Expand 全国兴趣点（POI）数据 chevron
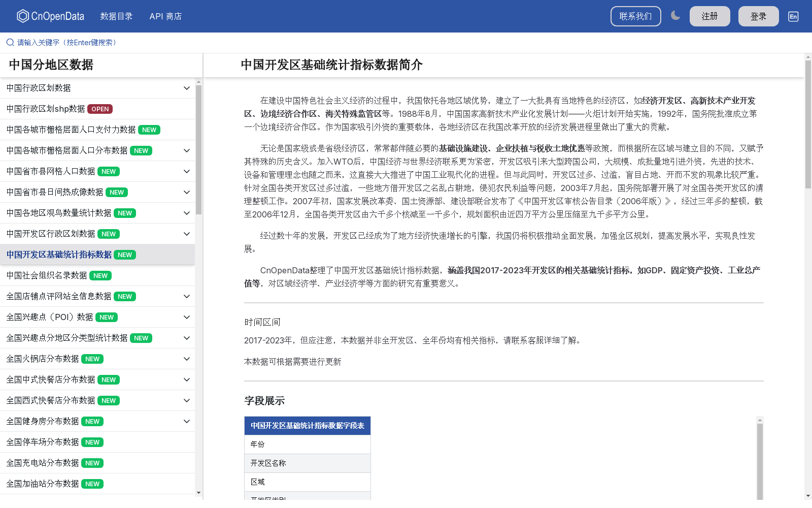 click(187, 317)
